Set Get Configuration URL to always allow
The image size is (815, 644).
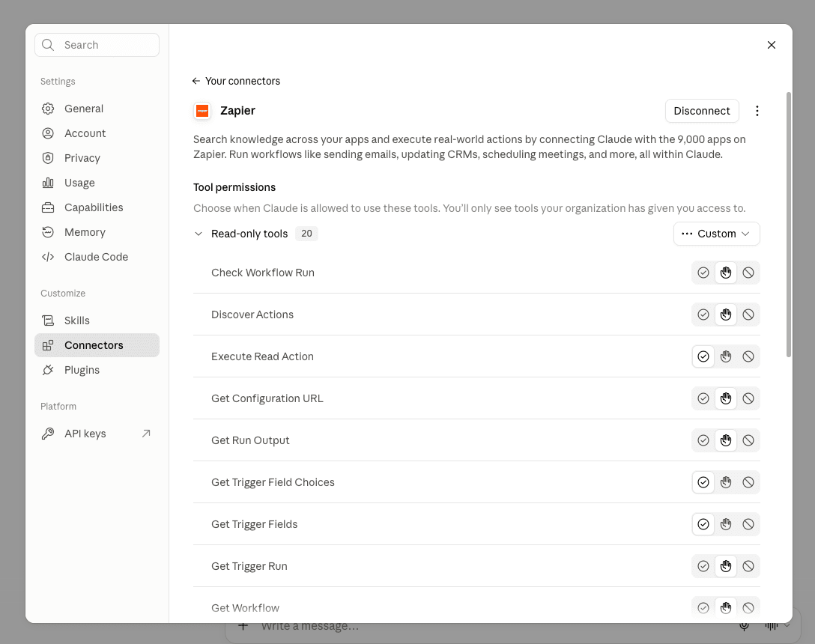tap(703, 398)
